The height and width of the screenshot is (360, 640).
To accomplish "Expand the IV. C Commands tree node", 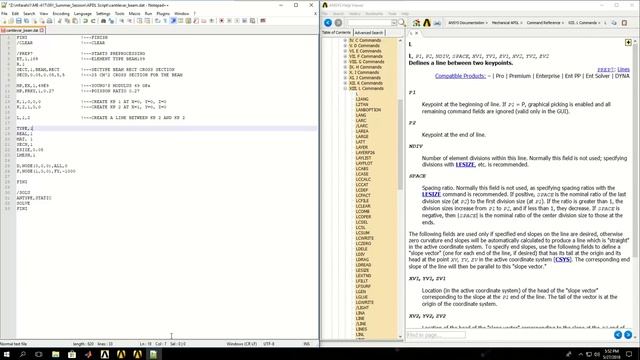I will coord(345,40).
